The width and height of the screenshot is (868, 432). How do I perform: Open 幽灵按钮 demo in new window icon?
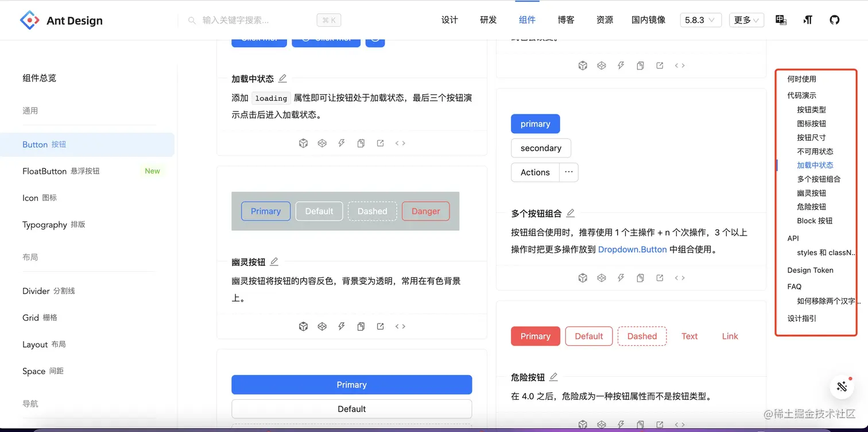(380, 326)
